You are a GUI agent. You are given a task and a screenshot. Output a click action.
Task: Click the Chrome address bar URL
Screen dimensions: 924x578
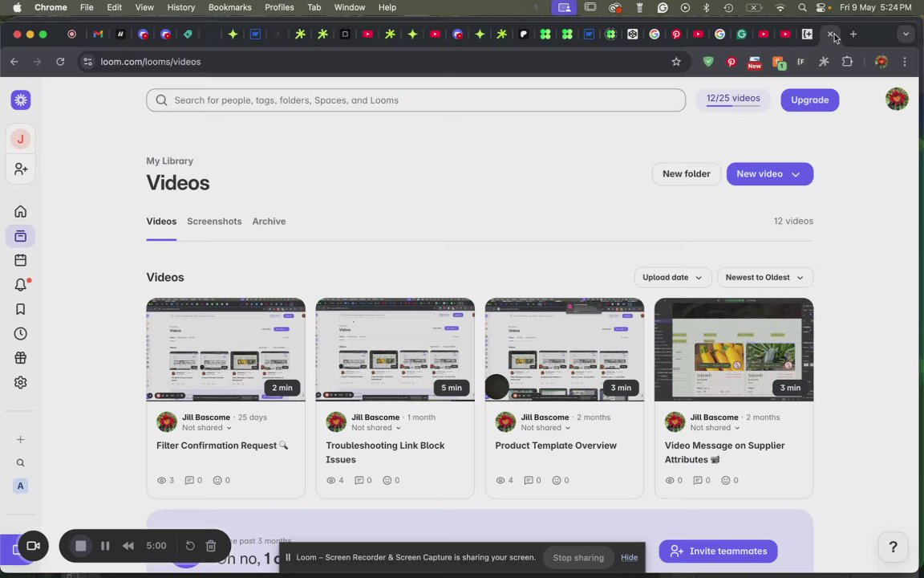click(151, 61)
